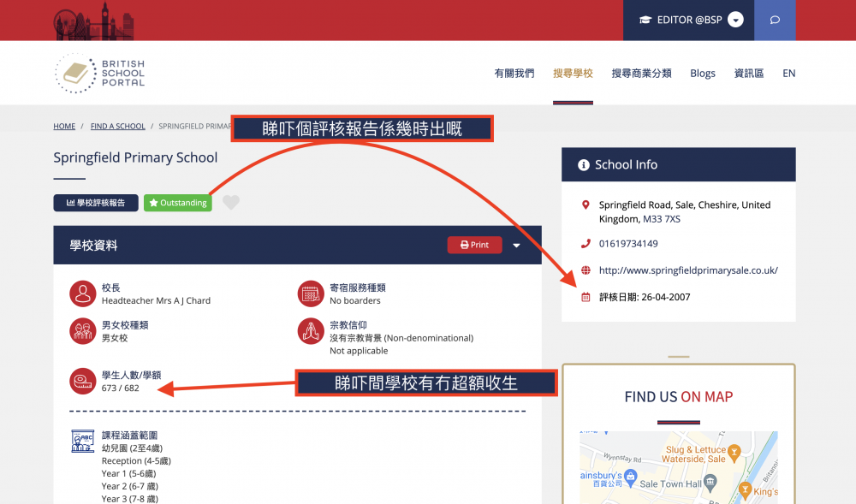The image size is (856, 504).
Task: Print the school details with Print button
Action: click(474, 245)
